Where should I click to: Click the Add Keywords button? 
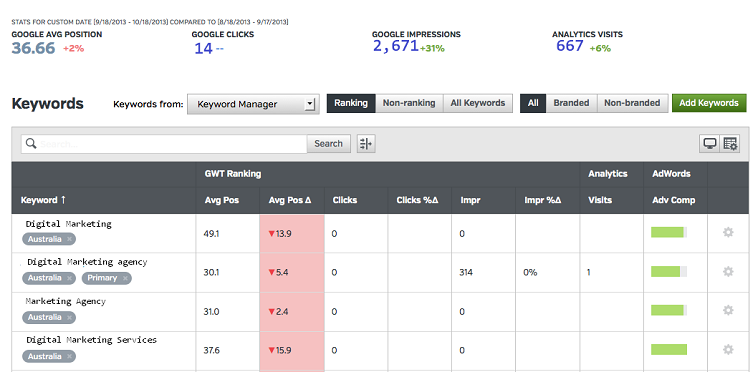(709, 103)
